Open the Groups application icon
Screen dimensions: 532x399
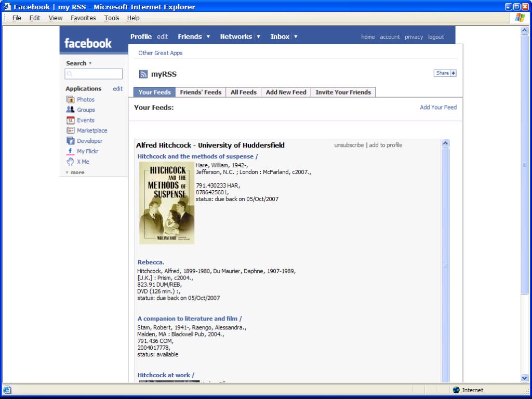[70, 110]
